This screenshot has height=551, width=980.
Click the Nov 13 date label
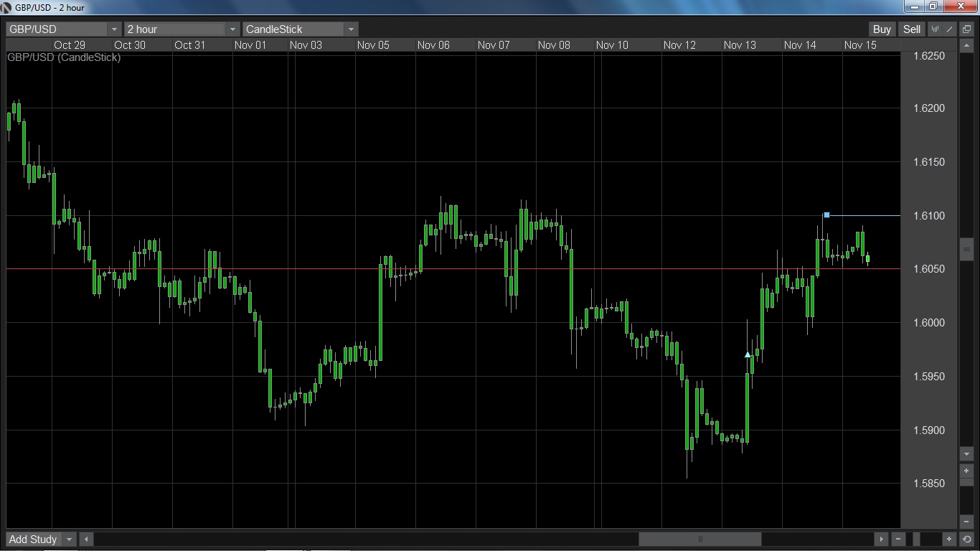740,44
